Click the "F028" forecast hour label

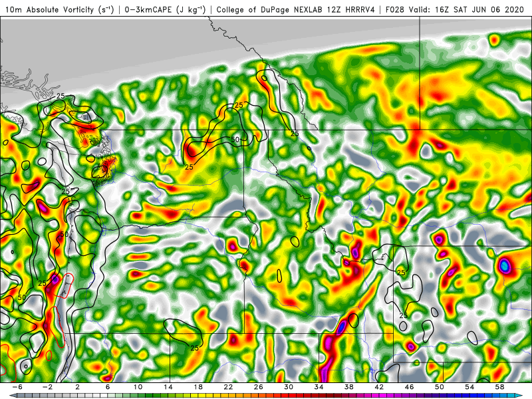395,9
